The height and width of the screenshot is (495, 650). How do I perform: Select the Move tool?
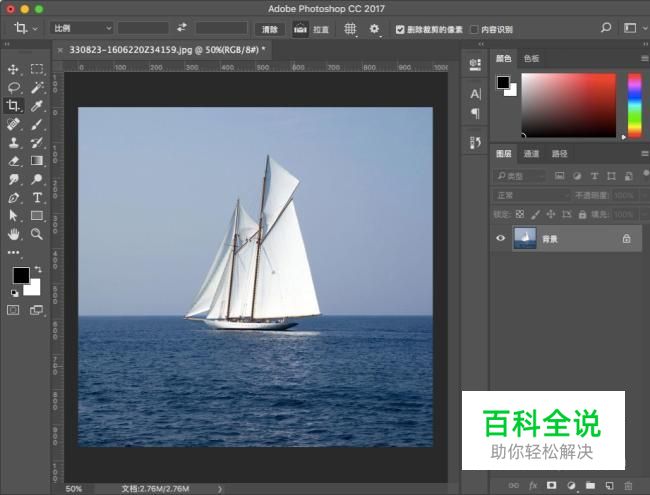tap(13, 69)
